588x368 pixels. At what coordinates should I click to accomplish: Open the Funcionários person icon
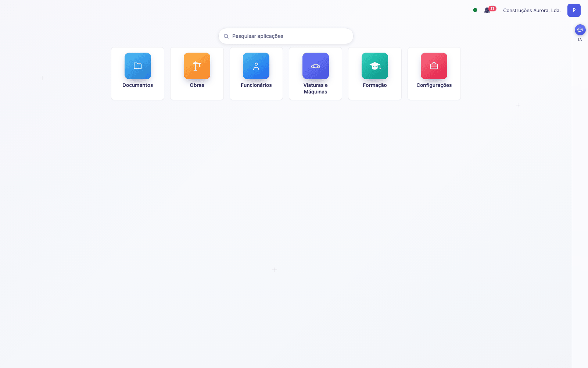click(x=256, y=66)
